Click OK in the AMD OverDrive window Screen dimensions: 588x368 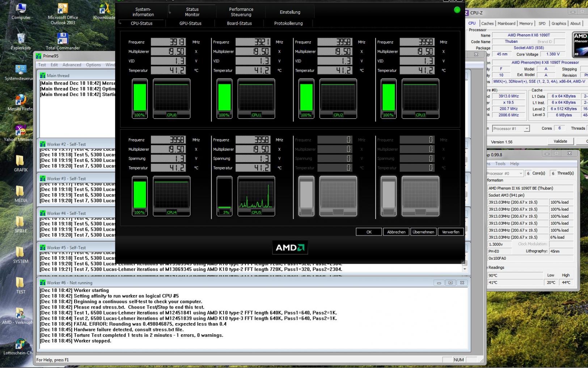click(369, 232)
